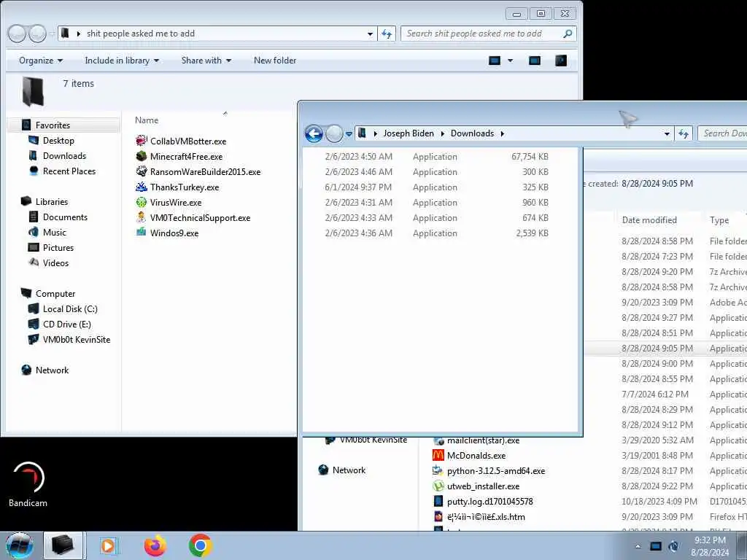Open view options dropdown arrow

click(x=510, y=61)
